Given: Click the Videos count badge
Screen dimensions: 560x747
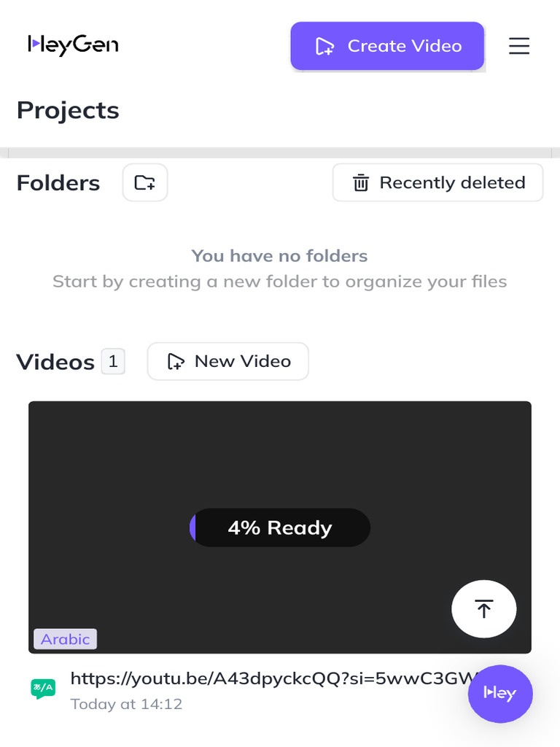Looking at the screenshot, I should coord(113,361).
